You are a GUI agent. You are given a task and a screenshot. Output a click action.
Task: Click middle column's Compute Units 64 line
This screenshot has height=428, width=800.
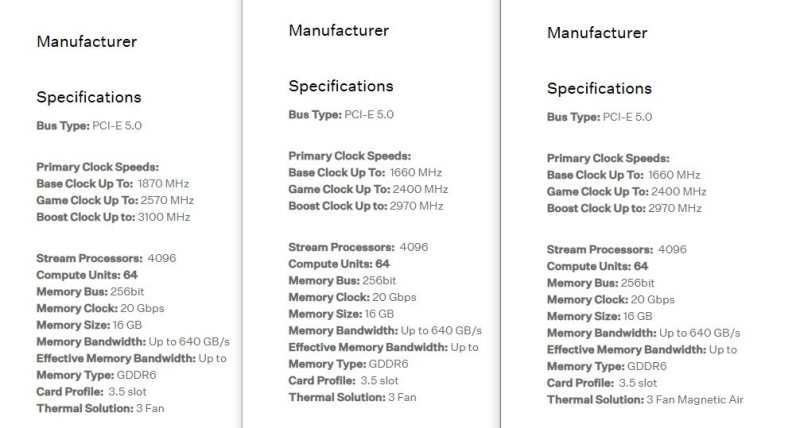point(339,264)
